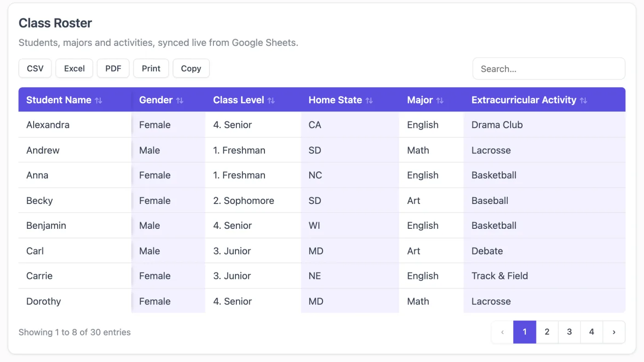
Task: Select the 2. Sophomore class level cell
Action: 253,201
